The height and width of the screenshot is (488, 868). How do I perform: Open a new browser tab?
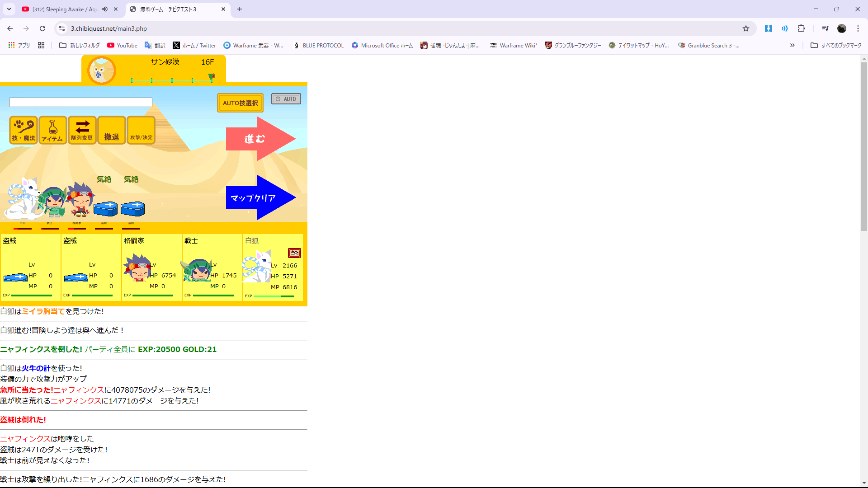coord(240,9)
